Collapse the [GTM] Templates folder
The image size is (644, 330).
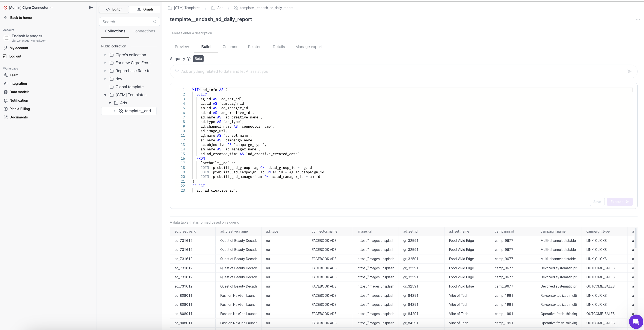pos(105,95)
